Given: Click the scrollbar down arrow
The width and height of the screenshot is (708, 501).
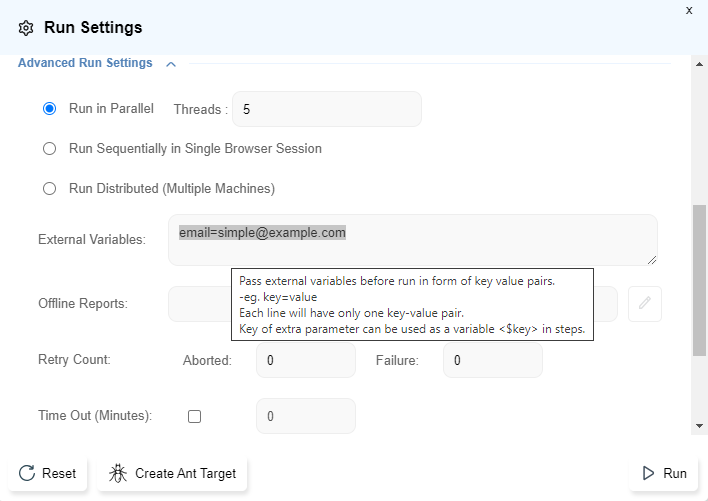Looking at the screenshot, I should pyautogui.click(x=700, y=425).
